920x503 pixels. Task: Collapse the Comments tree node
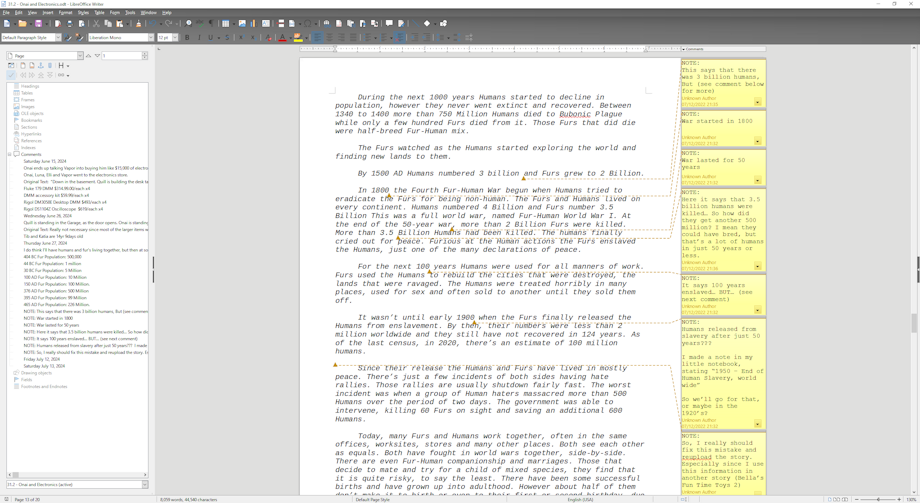pyautogui.click(x=10, y=155)
